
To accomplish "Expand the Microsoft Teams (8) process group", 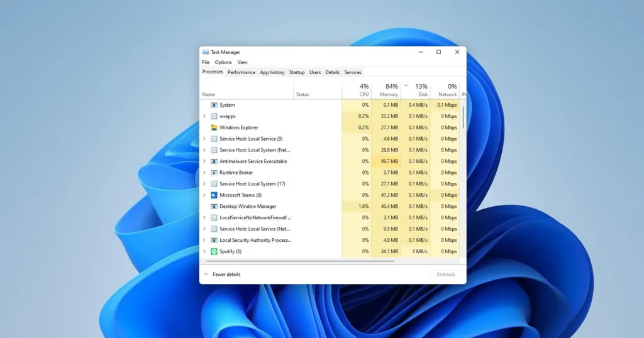I will pyautogui.click(x=204, y=195).
